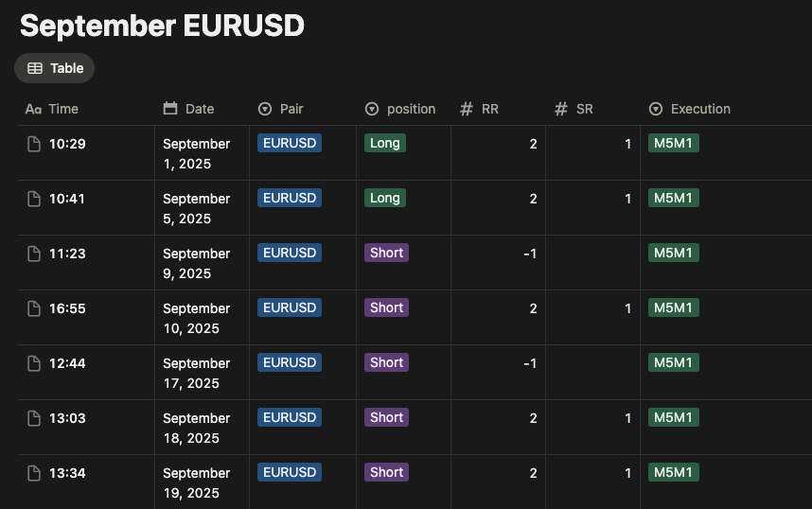
Task: Open the RR column header menu
Action: point(498,109)
